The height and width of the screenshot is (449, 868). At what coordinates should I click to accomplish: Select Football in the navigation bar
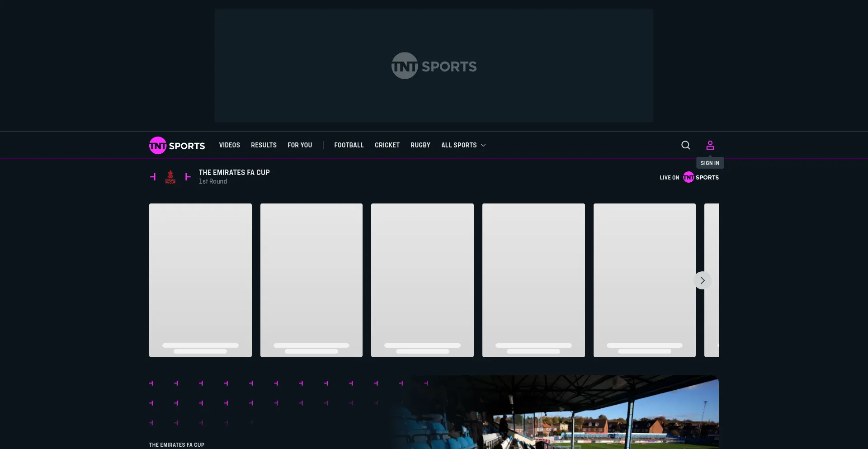coord(349,145)
